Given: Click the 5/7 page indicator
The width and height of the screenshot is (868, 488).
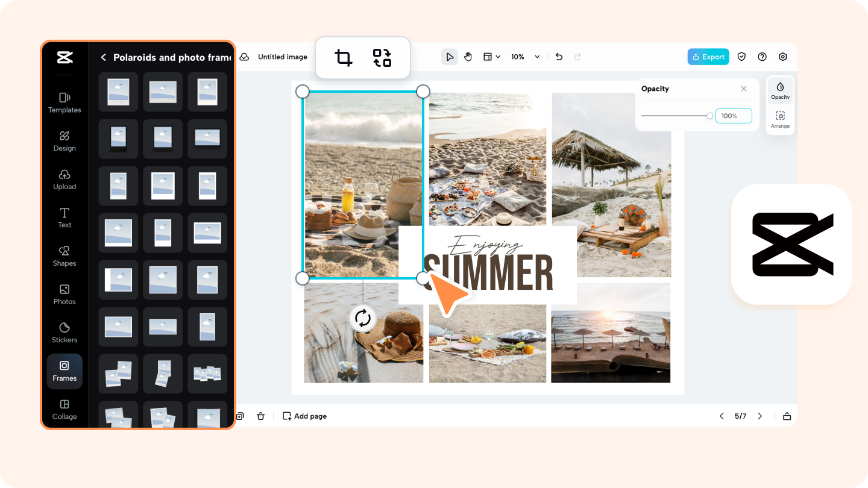Looking at the screenshot, I should [740, 416].
